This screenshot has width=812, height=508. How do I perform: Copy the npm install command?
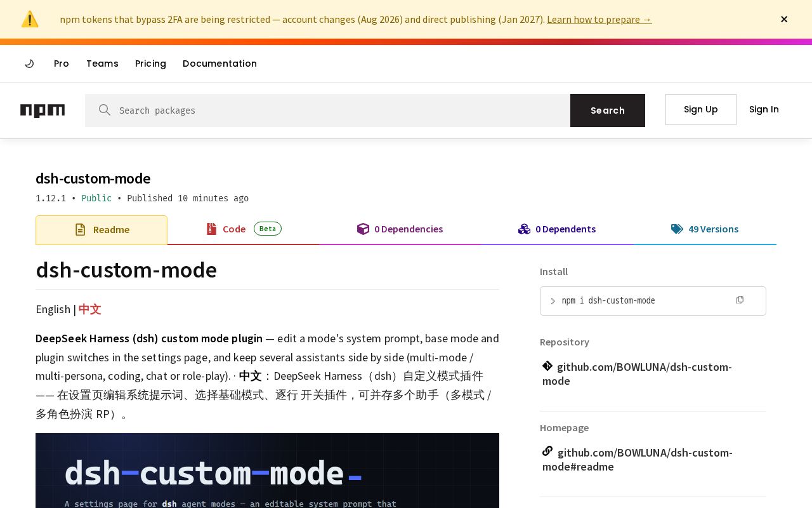(x=740, y=300)
